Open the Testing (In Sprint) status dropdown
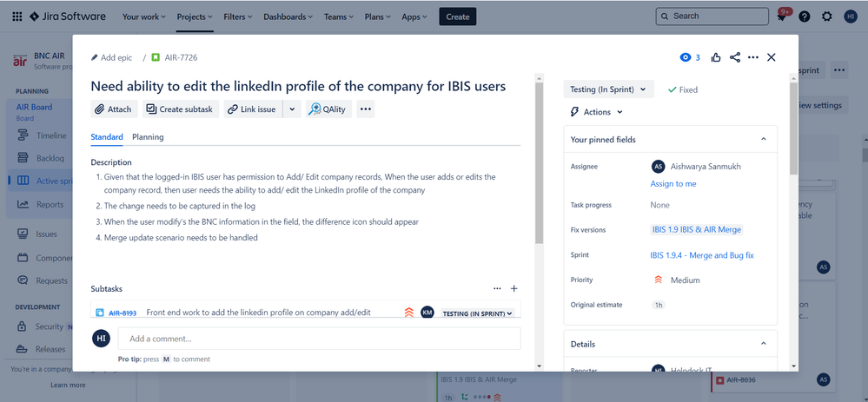This screenshot has height=402, width=868. [608, 89]
